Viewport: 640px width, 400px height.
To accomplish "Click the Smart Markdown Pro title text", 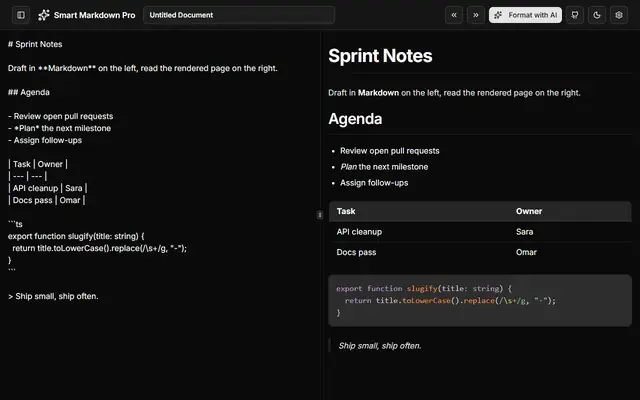I will (94, 15).
